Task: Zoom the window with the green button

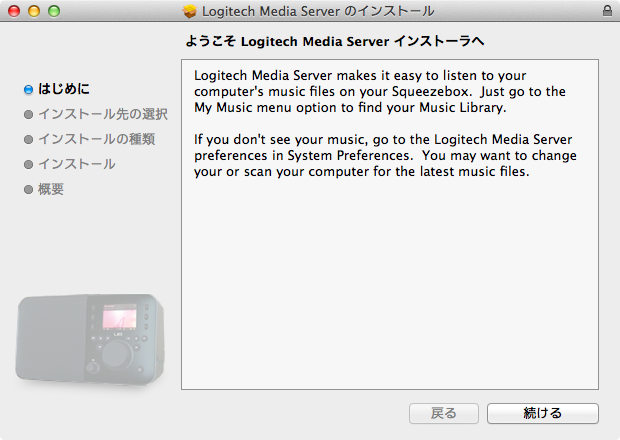Action: [54, 11]
